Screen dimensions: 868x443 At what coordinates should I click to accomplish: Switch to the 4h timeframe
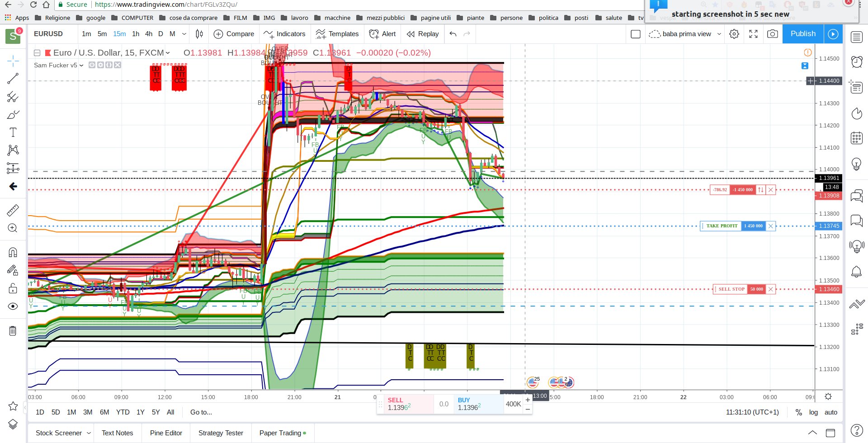tap(149, 34)
